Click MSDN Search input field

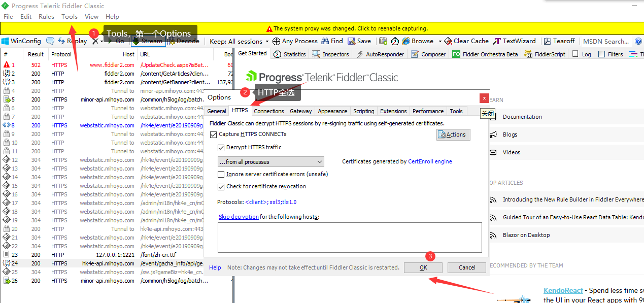point(606,41)
